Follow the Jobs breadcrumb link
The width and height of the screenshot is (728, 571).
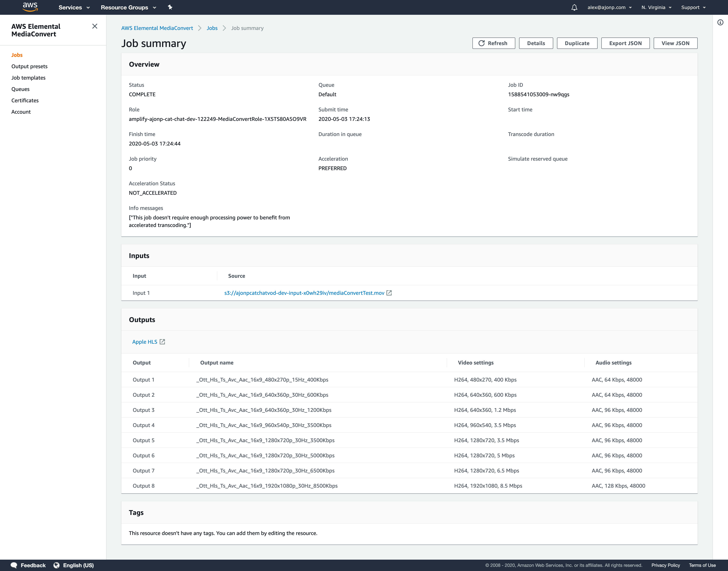coord(212,28)
